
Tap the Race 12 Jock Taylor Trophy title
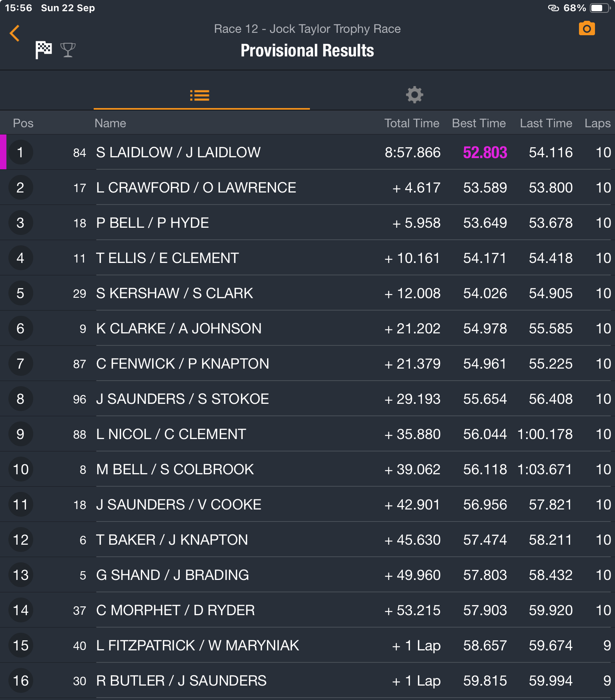click(307, 29)
